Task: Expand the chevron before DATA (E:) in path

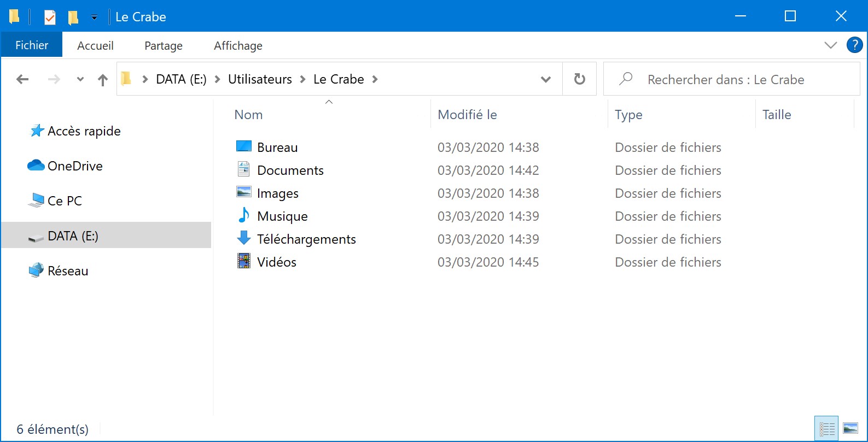Action: pyautogui.click(x=145, y=80)
